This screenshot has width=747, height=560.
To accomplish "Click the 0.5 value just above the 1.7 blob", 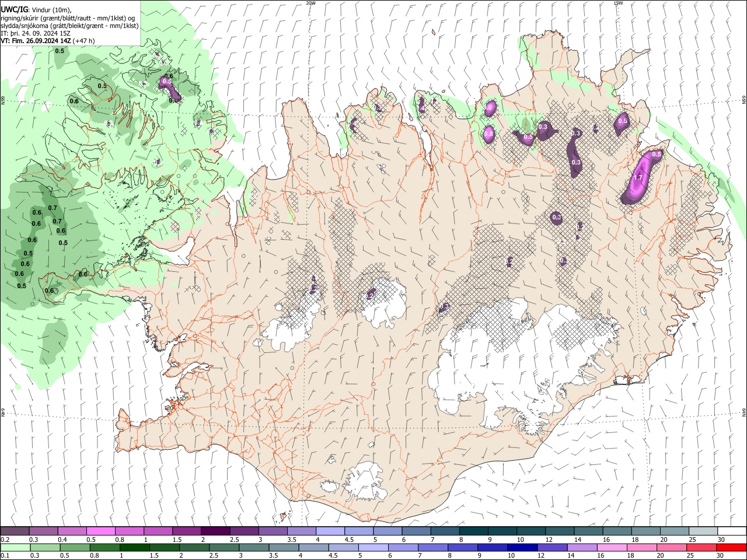I will click(x=657, y=155).
